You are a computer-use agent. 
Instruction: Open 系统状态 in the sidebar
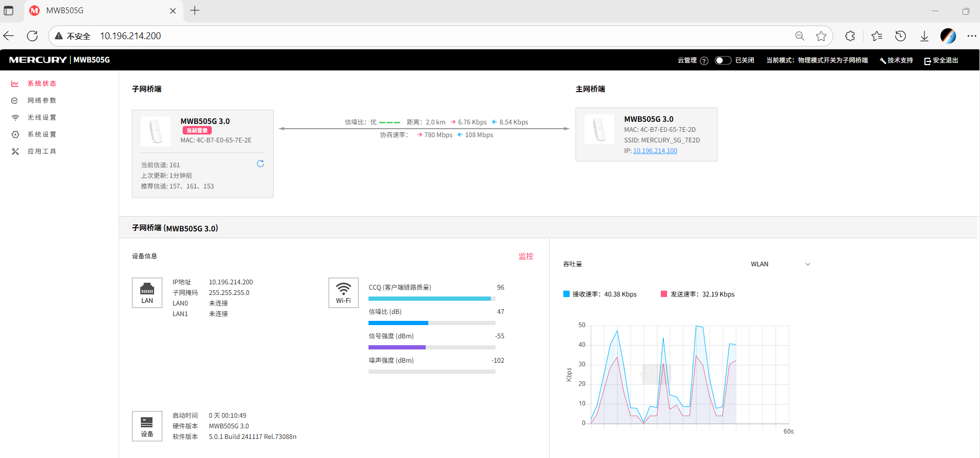42,84
